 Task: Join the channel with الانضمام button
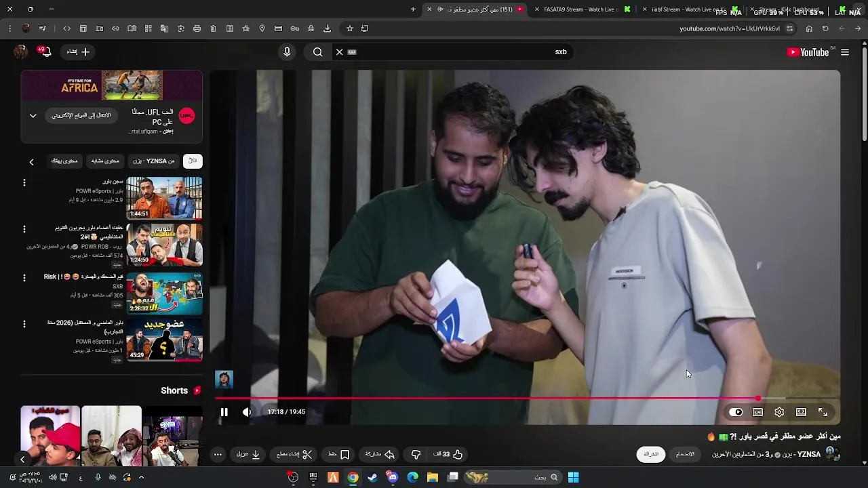pyautogui.click(x=685, y=454)
